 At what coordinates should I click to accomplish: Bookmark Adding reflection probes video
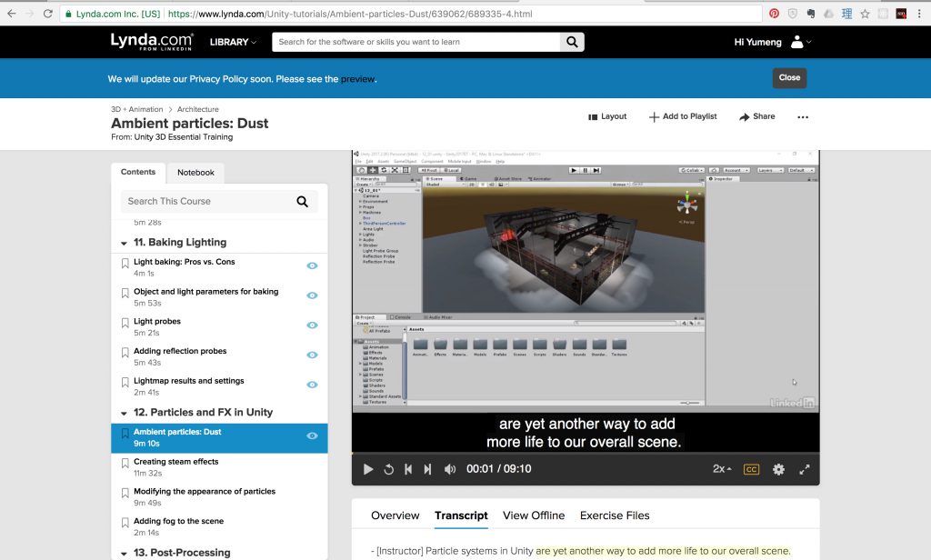125,352
